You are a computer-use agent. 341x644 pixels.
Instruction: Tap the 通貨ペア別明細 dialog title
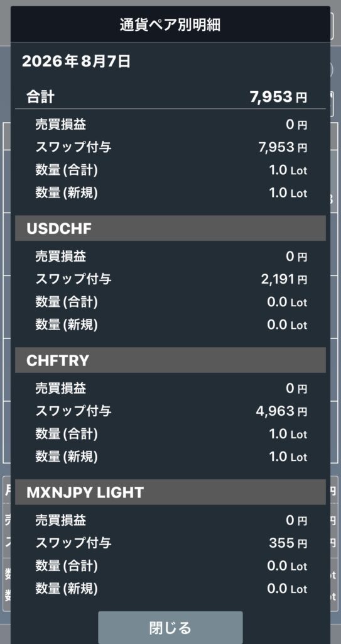click(170, 25)
